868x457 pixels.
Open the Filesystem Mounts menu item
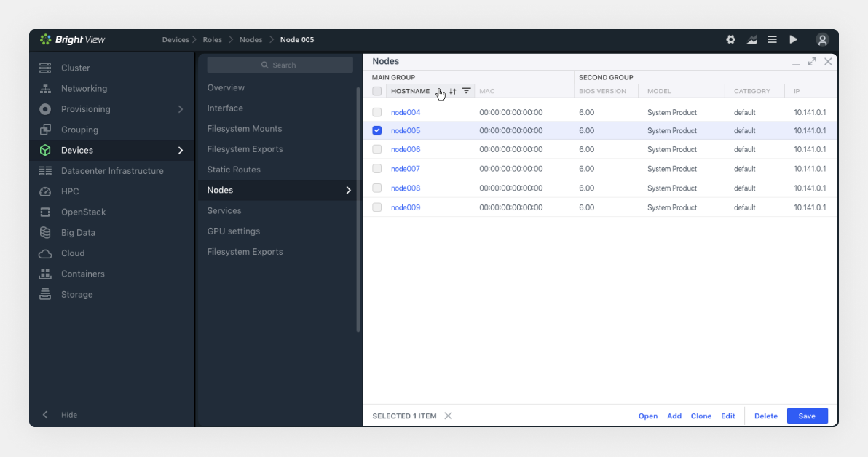(x=245, y=128)
